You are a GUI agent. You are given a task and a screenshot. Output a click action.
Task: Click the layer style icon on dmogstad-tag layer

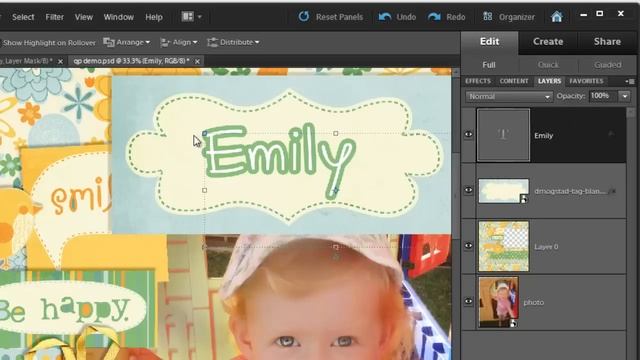tap(612, 191)
